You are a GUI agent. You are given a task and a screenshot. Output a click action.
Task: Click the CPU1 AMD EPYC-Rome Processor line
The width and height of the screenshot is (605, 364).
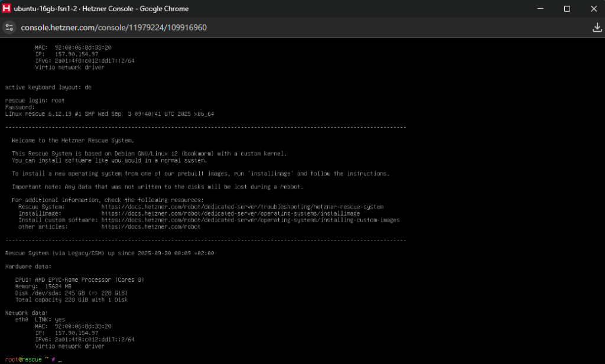[80, 279]
